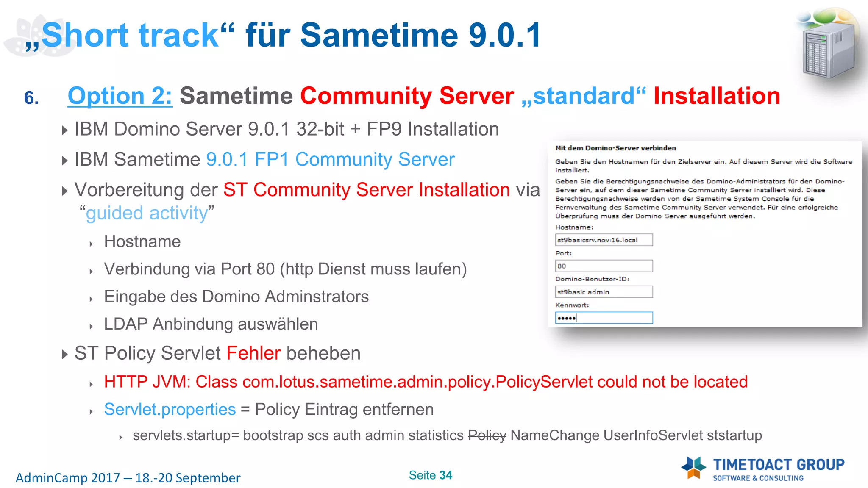Click the 'Mit dem Domino-Server verbinden' heading
The width and height of the screenshot is (868, 488).
(x=615, y=148)
